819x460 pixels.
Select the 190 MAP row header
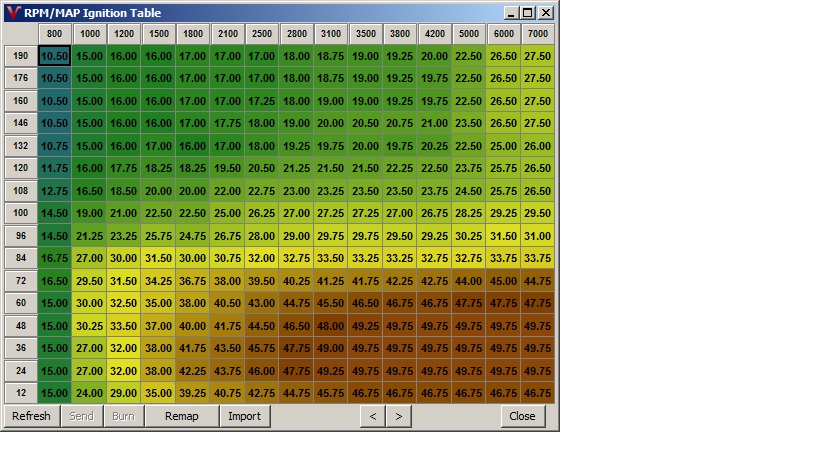[21, 56]
